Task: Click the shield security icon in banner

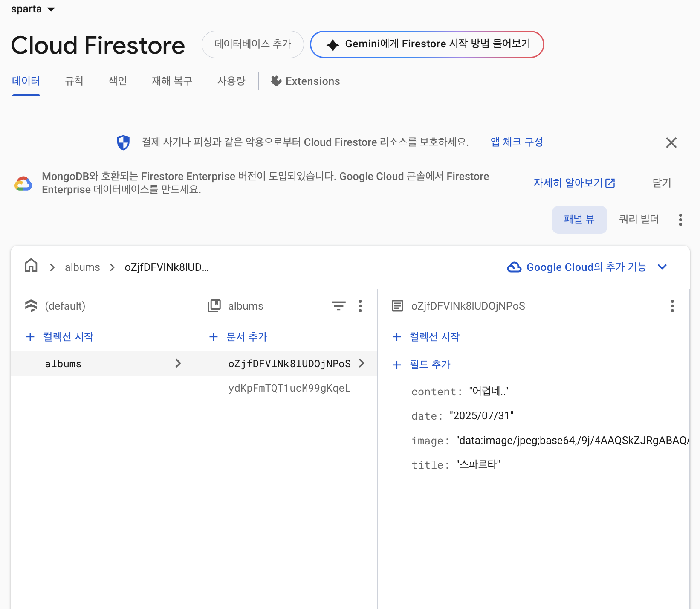Action: click(123, 142)
